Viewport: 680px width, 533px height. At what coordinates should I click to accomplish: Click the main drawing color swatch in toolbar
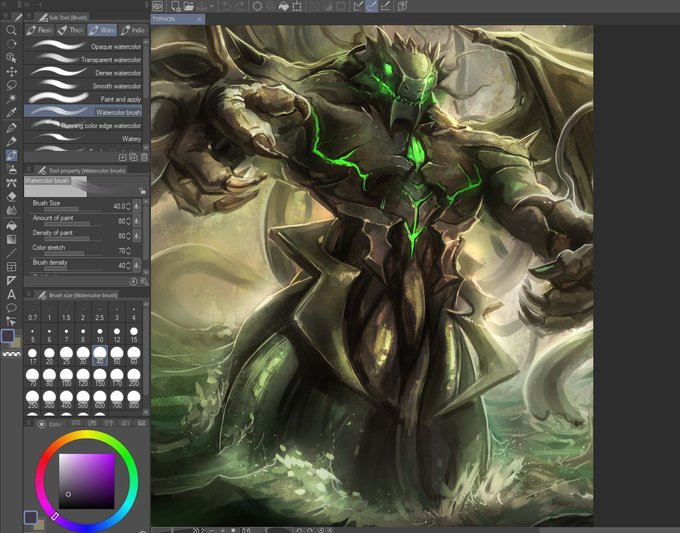click(8, 336)
